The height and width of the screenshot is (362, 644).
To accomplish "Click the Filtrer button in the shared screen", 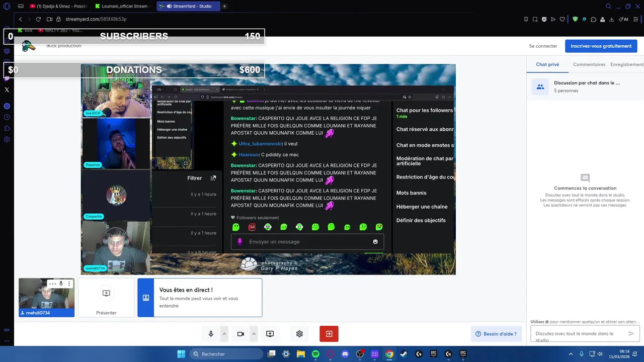I will coord(195,178).
